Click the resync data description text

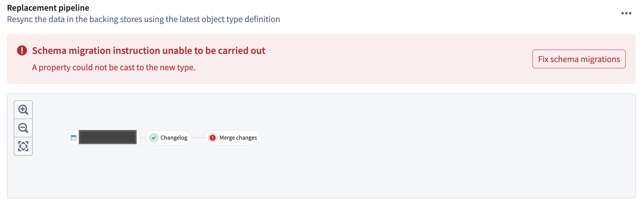pyautogui.click(x=143, y=19)
